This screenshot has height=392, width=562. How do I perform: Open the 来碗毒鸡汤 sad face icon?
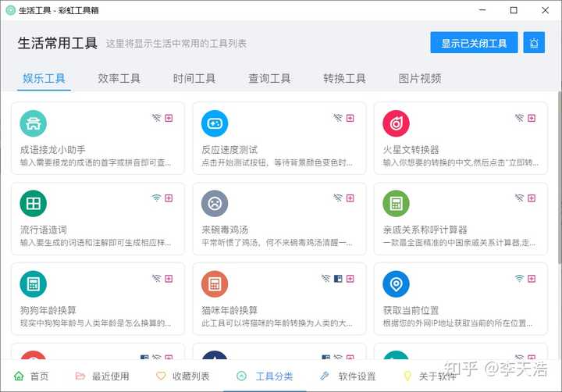coord(215,204)
